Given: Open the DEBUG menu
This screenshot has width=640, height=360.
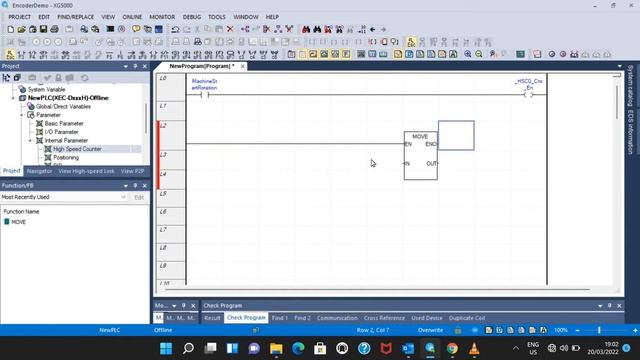Looking at the screenshot, I should coord(192,17).
